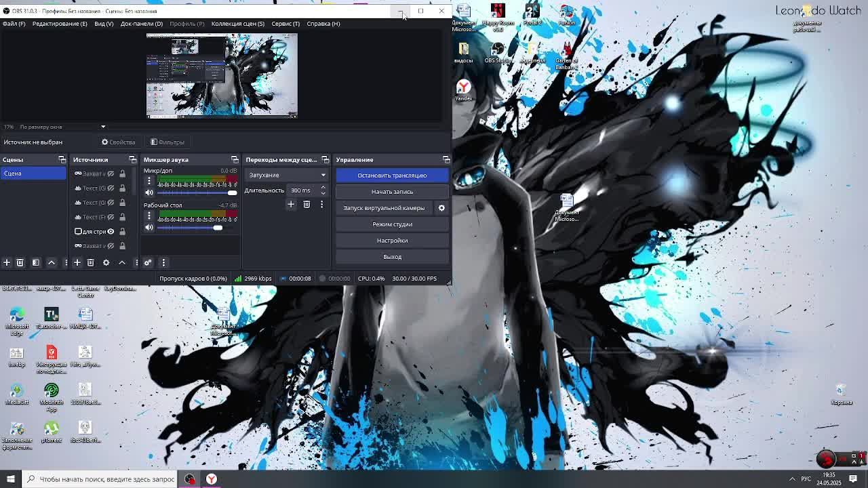Image resolution: width=868 pixels, height=488 pixels.
Task: Show the Текст (F source
Action: click(x=111, y=217)
